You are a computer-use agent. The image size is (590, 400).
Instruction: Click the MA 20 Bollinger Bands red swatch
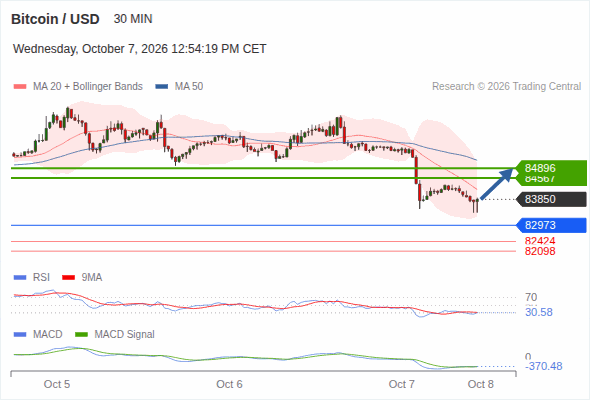(20, 87)
